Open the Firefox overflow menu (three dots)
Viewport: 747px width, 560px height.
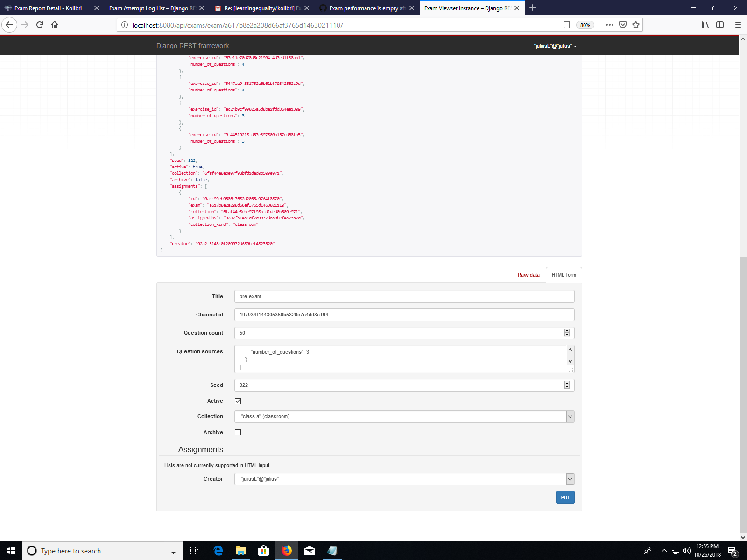(x=610, y=25)
